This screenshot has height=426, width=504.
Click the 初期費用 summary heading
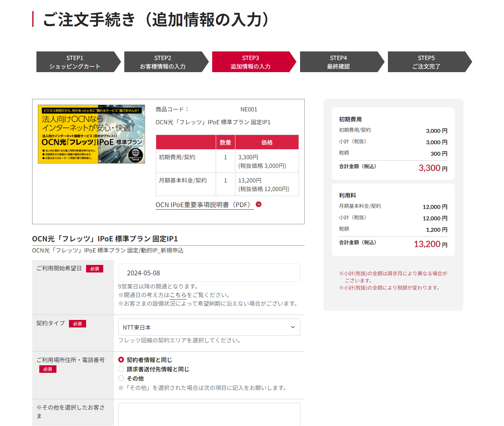coord(350,119)
